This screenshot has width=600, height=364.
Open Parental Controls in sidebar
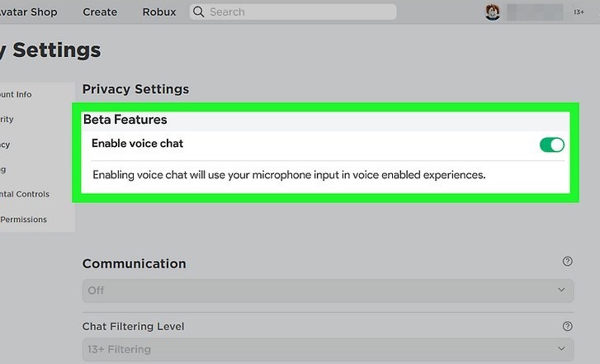(x=24, y=194)
